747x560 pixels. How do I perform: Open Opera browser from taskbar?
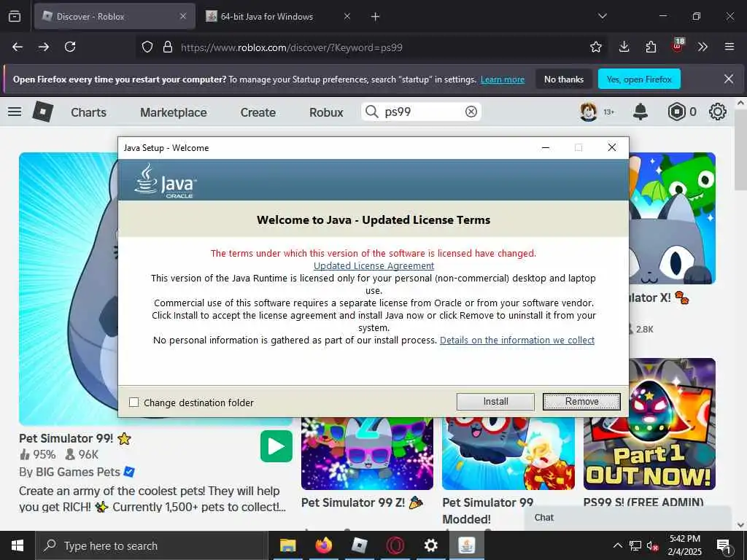pos(395,545)
